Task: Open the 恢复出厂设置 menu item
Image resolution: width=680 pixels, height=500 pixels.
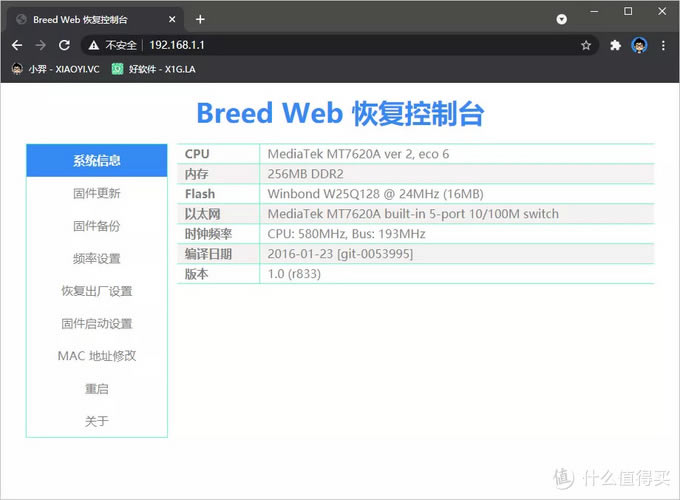Action: [x=97, y=291]
